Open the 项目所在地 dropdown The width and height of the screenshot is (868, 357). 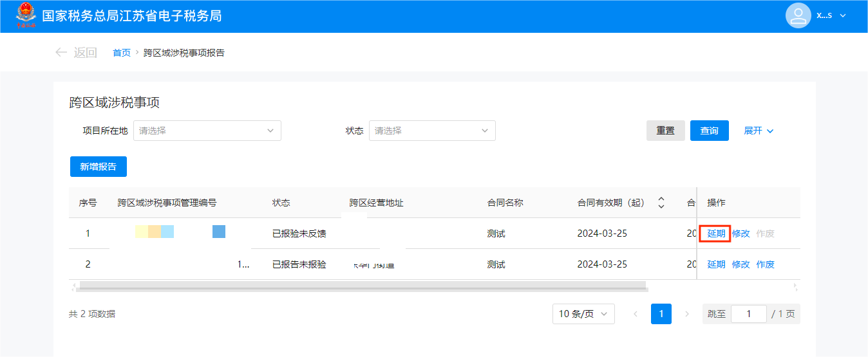tap(207, 131)
